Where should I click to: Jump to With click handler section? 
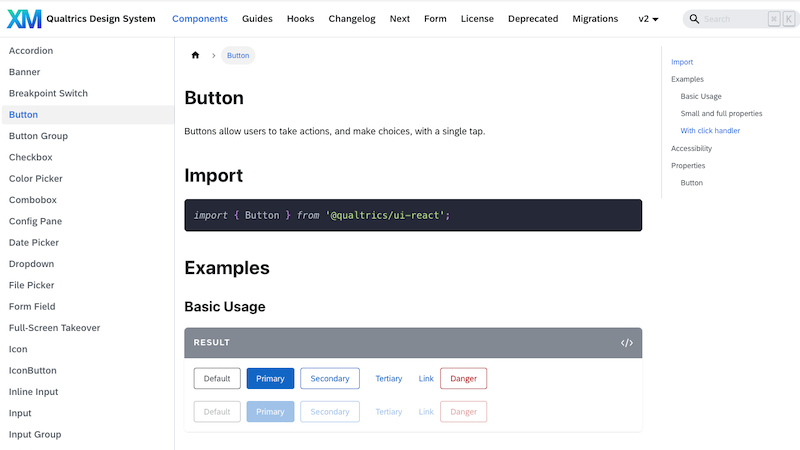[x=710, y=131]
